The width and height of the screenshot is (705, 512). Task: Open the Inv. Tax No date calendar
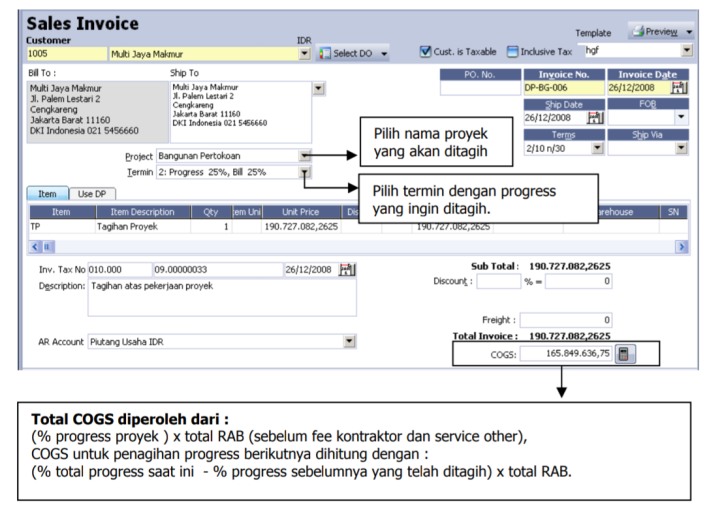pyautogui.click(x=347, y=270)
